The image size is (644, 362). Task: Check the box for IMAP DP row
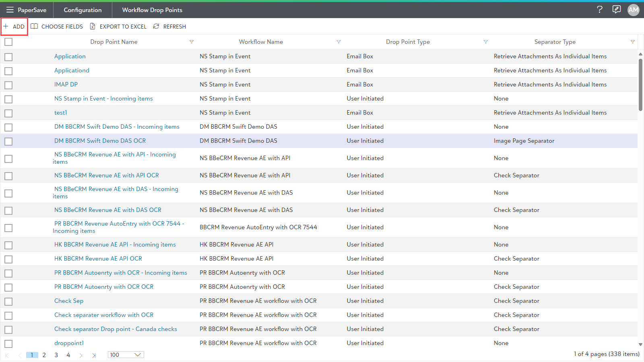coord(8,85)
